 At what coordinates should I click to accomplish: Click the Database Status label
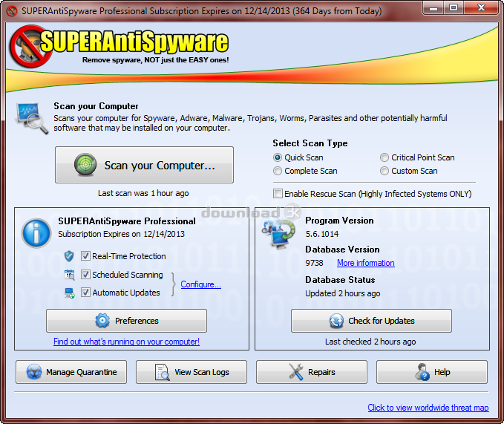coord(340,280)
